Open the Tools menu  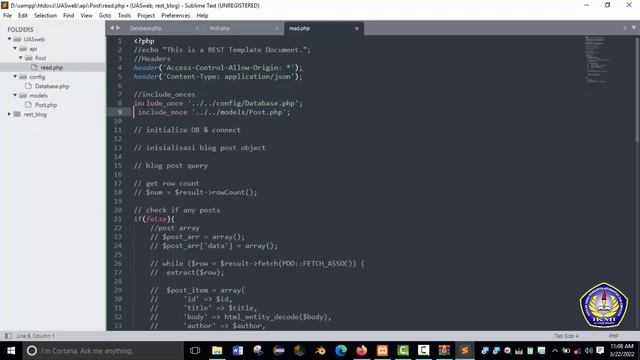pyautogui.click(x=124, y=16)
